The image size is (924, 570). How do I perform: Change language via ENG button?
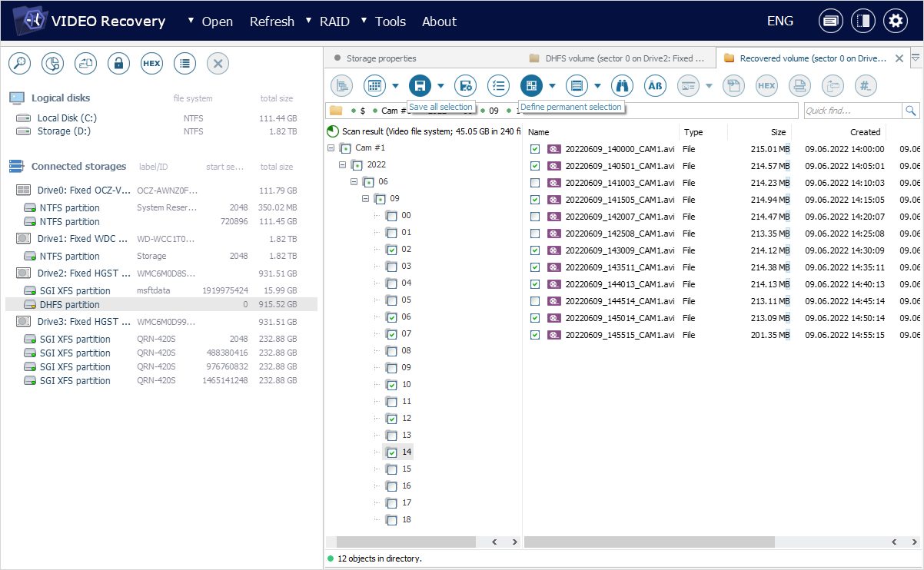click(x=780, y=21)
